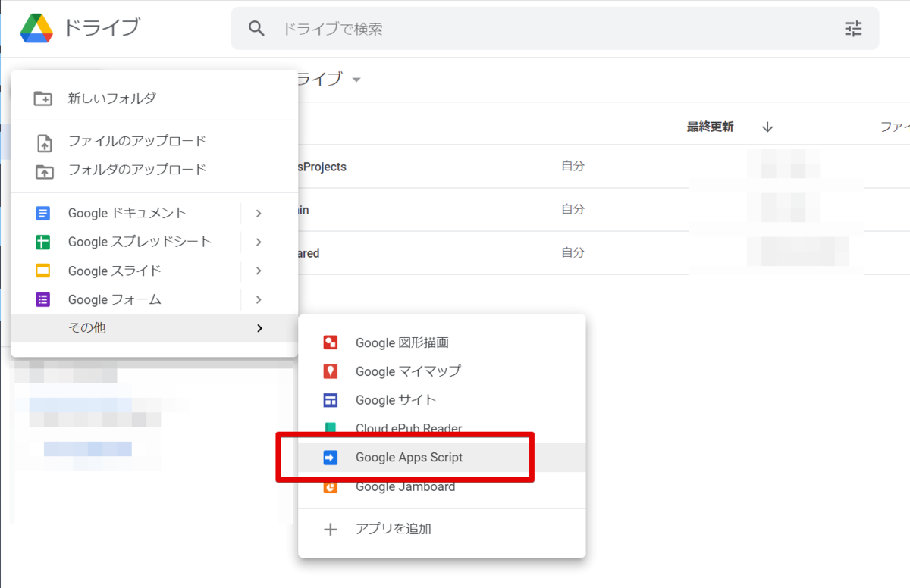Viewport: 910px width, 588px height.
Task: Click the Google Drive logo
Action: pos(36,29)
